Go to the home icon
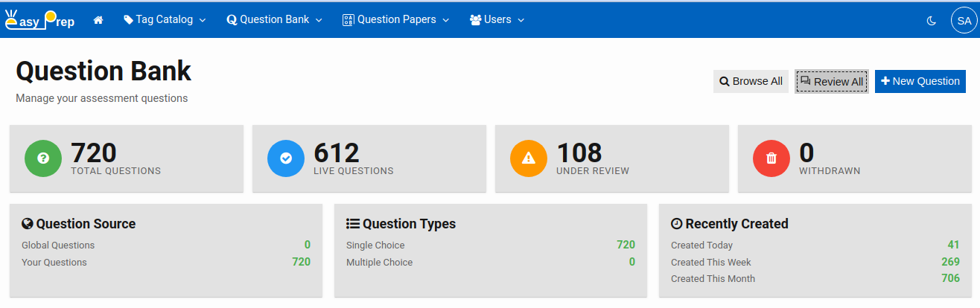The image size is (980, 308). pyautogui.click(x=98, y=20)
